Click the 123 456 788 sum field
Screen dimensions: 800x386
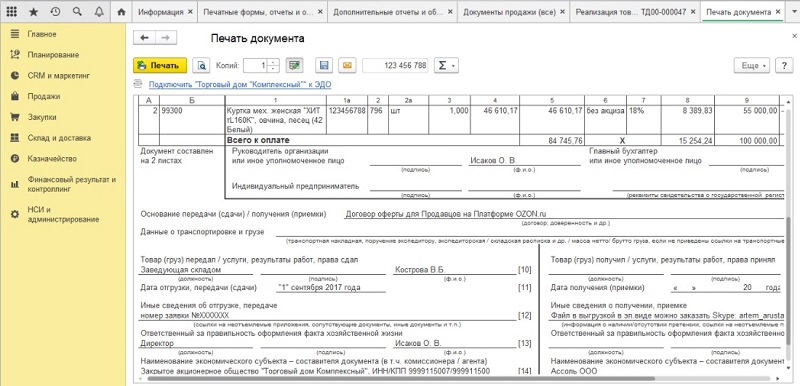[395, 65]
